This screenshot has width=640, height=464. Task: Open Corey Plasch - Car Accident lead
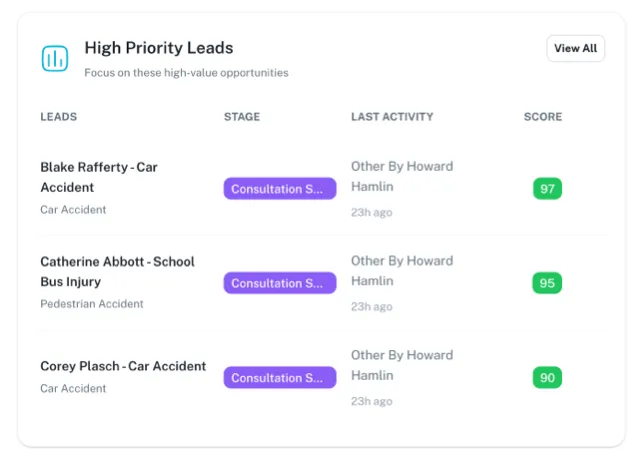pos(123,366)
